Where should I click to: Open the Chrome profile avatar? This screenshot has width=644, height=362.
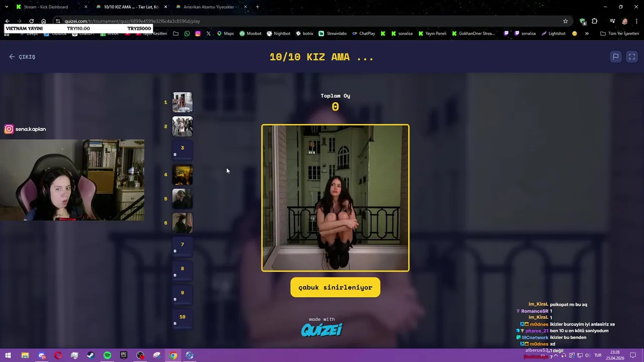(624, 21)
